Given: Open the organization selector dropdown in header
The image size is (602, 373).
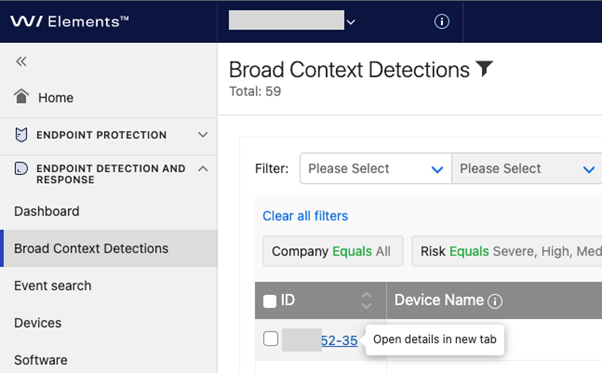Looking at the screenshot, I should point(292,21).
